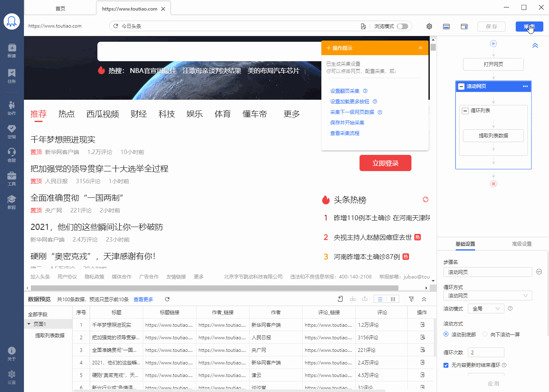Click the blue 采集 button
Viewport: 549px width, 392px height.
[x=530, y=26]
